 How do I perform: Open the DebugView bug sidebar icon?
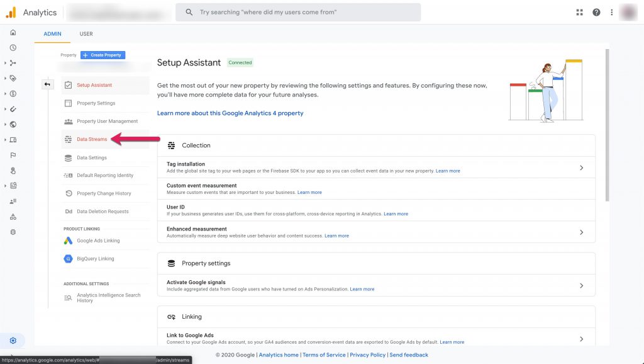click(13, 232)
